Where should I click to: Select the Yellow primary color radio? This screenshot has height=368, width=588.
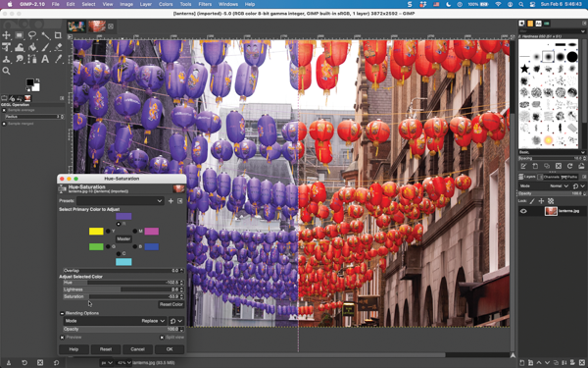pos(108,232)
